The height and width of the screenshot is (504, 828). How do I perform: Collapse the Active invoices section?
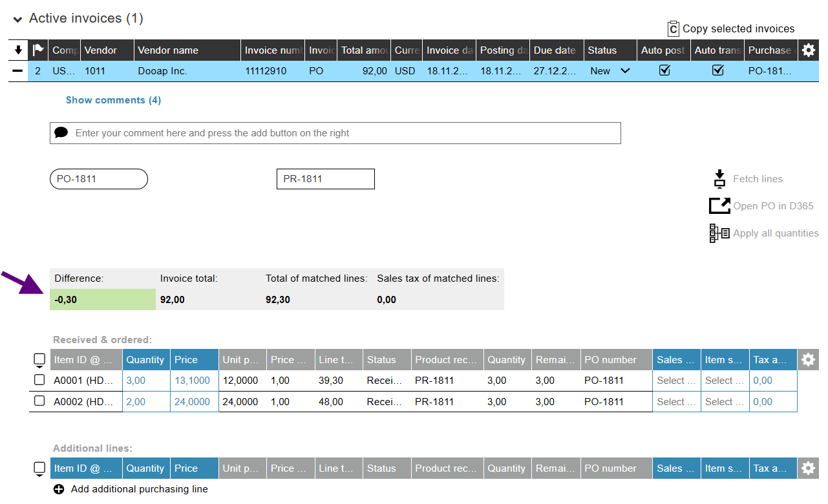pyautogui.click(x=17, y=18)
